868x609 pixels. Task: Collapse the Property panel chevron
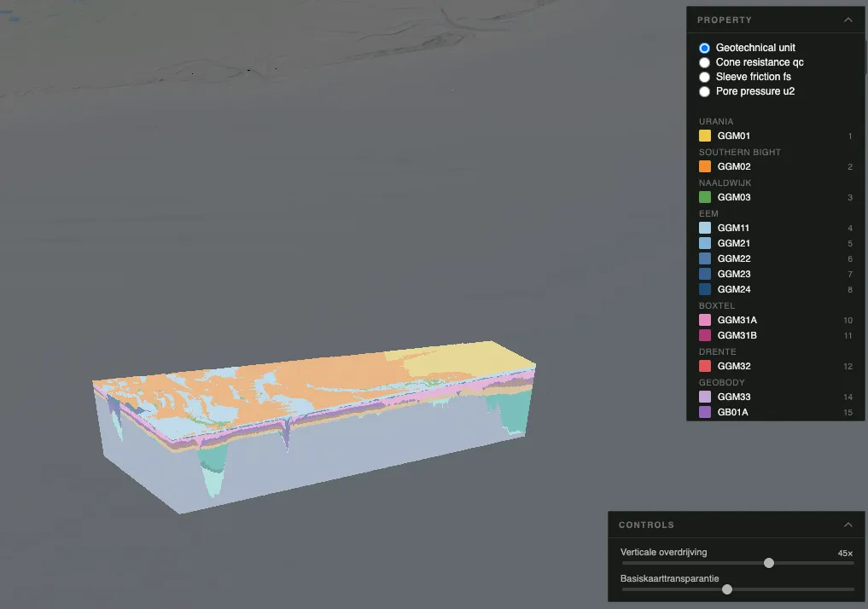coord(848,20)
